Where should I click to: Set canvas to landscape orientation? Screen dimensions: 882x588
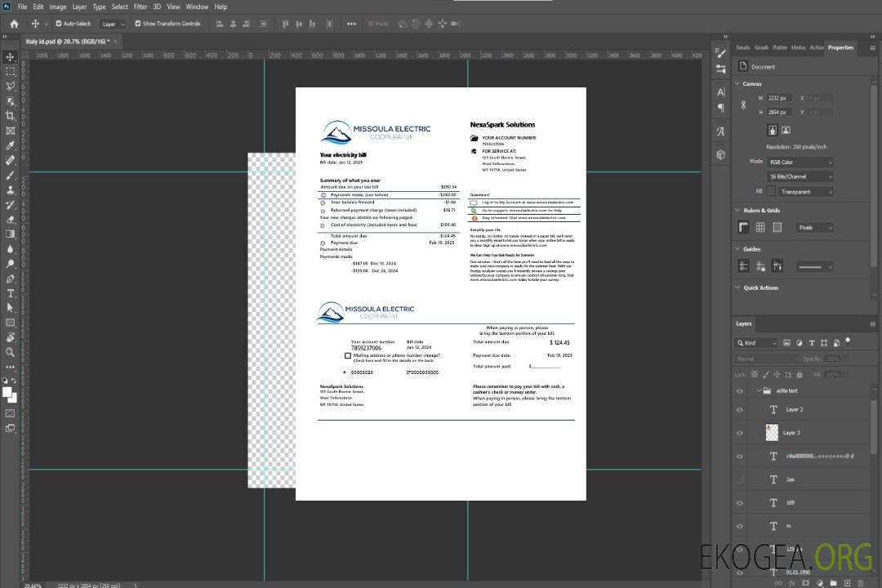pyautogui.click(x=786, y=130)
